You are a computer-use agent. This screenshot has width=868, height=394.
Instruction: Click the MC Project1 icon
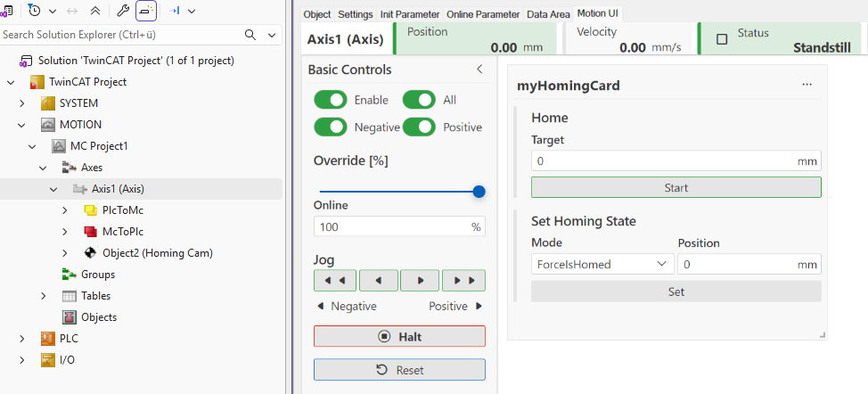(x=59, y=146)
